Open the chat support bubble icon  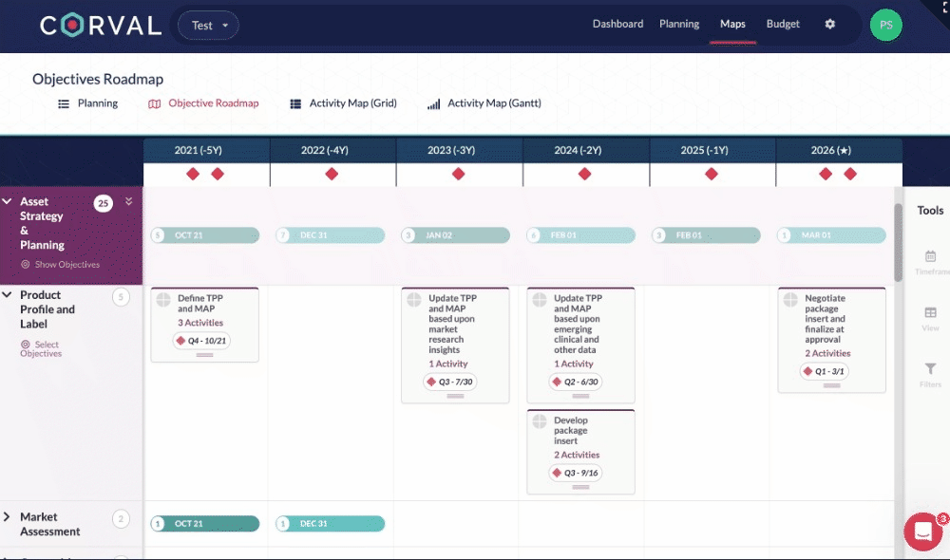[x=922, y=532]
